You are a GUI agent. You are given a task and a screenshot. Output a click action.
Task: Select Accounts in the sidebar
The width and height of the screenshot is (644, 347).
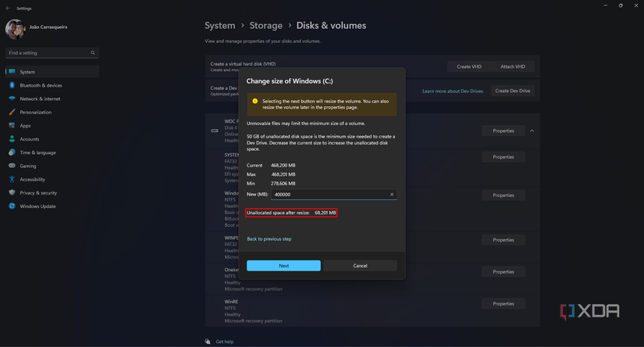[29, 139]
